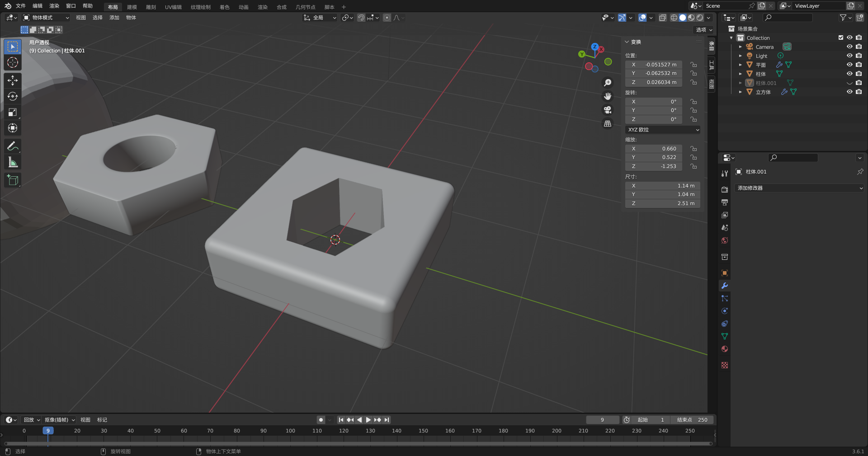Open Scene properties tab

point(725,228)
